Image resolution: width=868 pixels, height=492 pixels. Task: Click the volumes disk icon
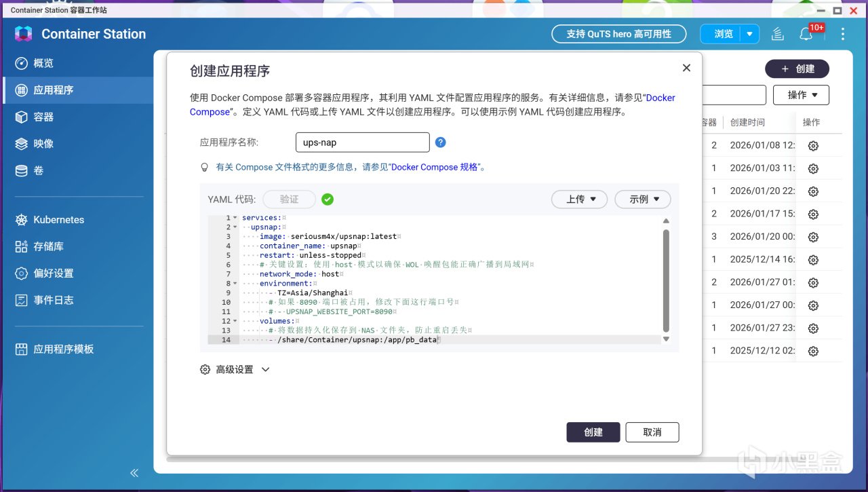(21, 170)
